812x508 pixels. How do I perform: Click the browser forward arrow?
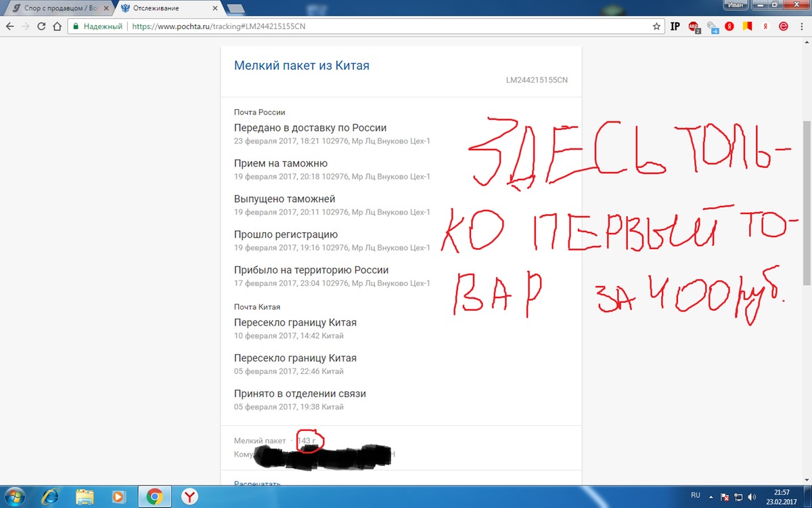(x=26, y=26)
